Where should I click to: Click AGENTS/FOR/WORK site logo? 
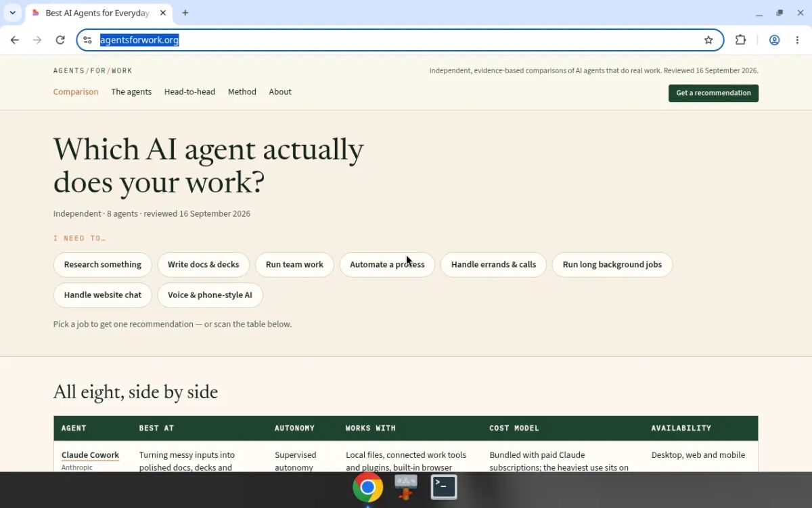click(93, 70)
